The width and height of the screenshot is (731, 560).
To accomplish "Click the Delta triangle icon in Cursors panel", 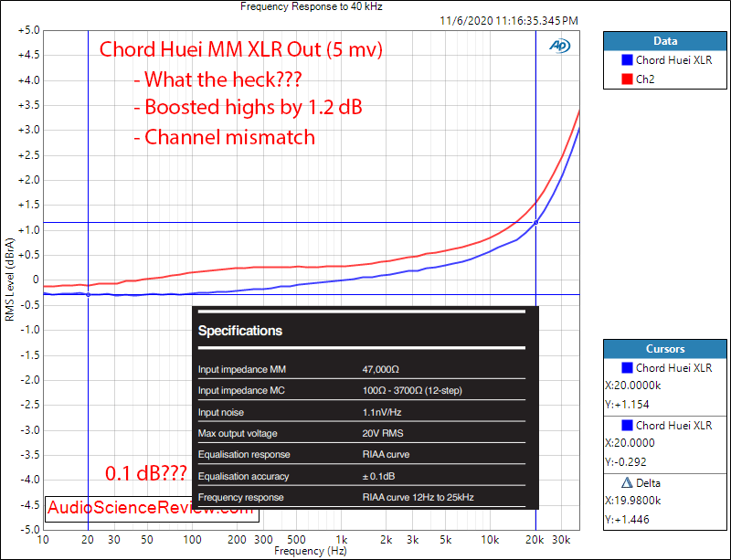I will click(x=627, y=482).
